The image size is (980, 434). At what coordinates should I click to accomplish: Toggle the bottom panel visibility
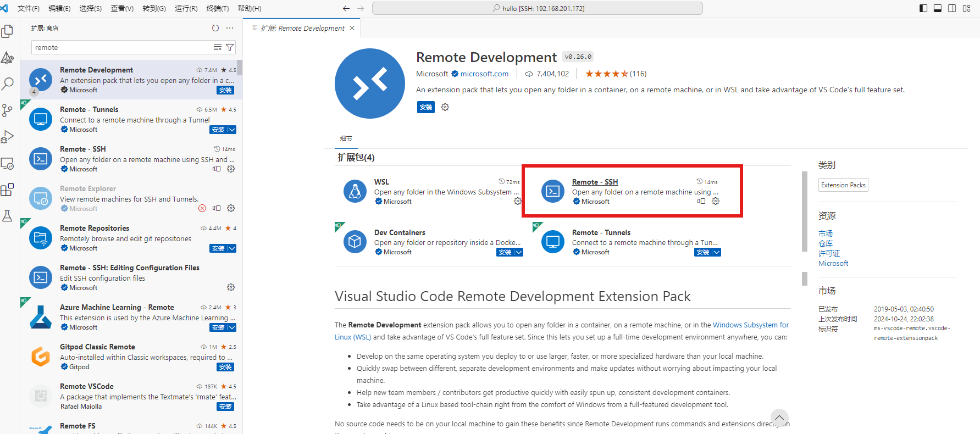coord(938,8)
